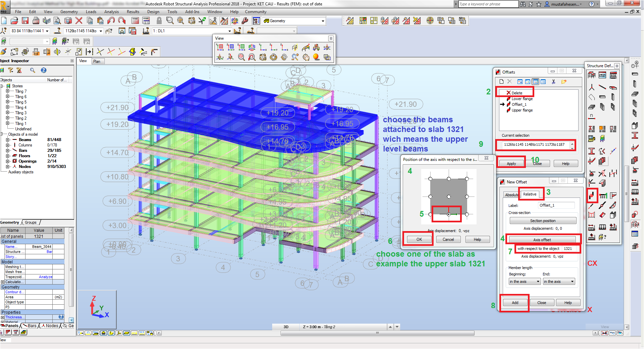Activate the Zoom In magnifier in the View toolbar
This screenshot has width=644, height=349.
pos(295,57)
